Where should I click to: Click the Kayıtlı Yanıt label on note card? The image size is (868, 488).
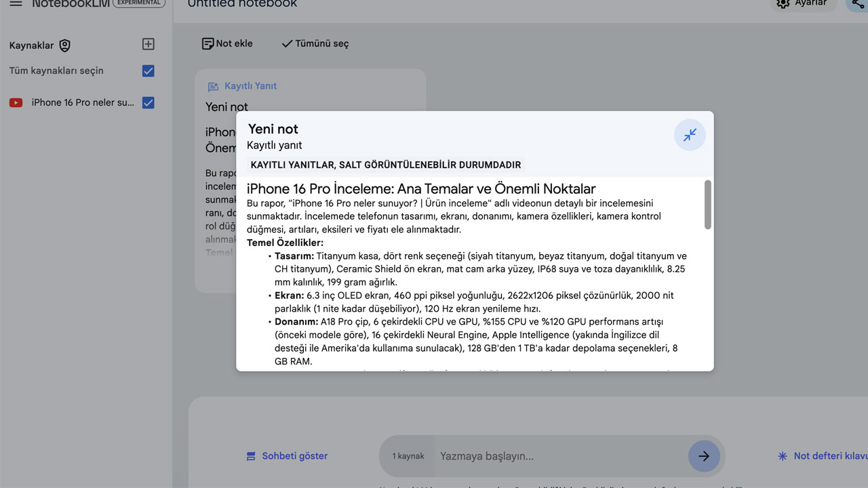pos(251,86)
